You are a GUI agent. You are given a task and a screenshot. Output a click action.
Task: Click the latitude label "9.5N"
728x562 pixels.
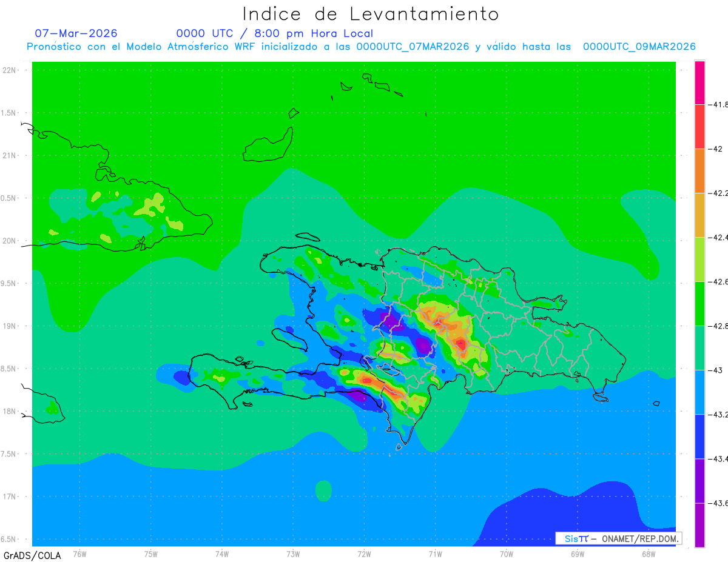click(x=9, y=284)
